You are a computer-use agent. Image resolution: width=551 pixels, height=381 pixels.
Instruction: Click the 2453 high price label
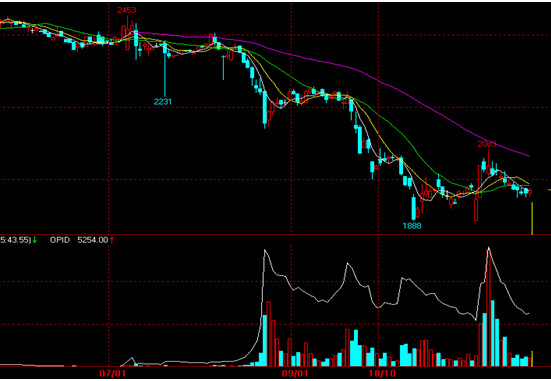pos(127,10)
